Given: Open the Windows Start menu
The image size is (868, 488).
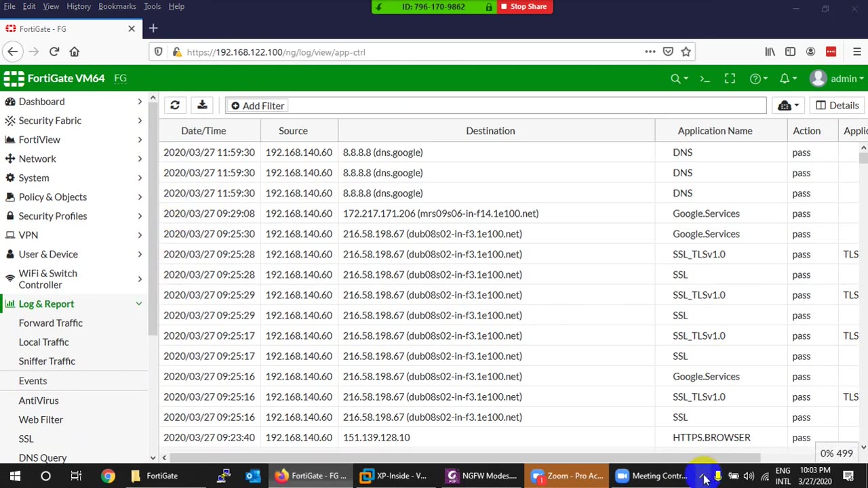Looking at the screenshot, I should point(15,476).
